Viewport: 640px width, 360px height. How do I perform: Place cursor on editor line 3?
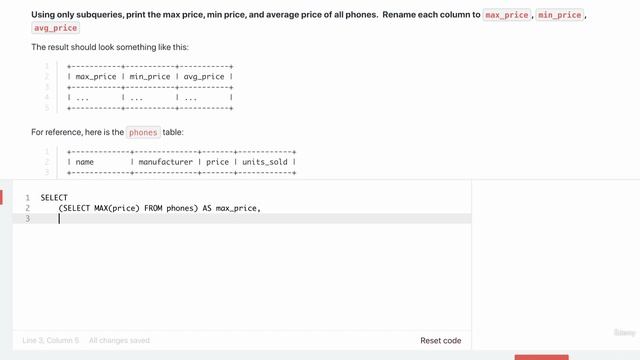(242, 219)
